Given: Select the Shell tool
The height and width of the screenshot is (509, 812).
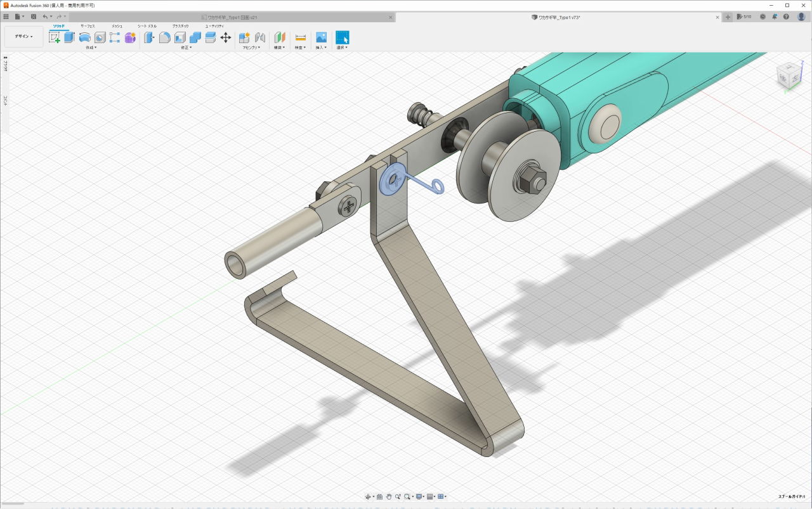Looking at the screenshot, I should 180,37.
